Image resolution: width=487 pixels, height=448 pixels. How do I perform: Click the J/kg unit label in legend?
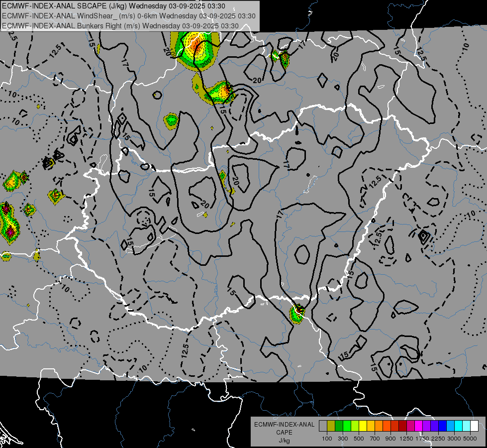pyautogui.click(x=284, y=441)
